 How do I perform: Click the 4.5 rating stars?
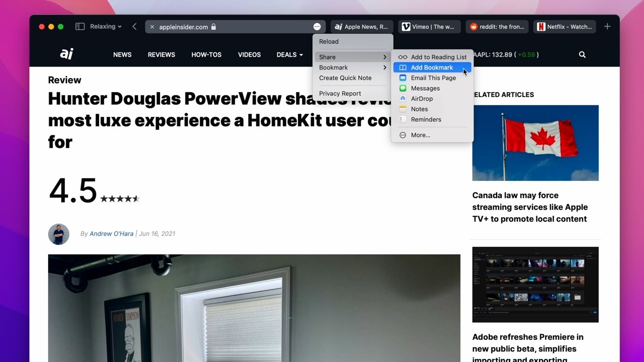(x=120, y=199)
